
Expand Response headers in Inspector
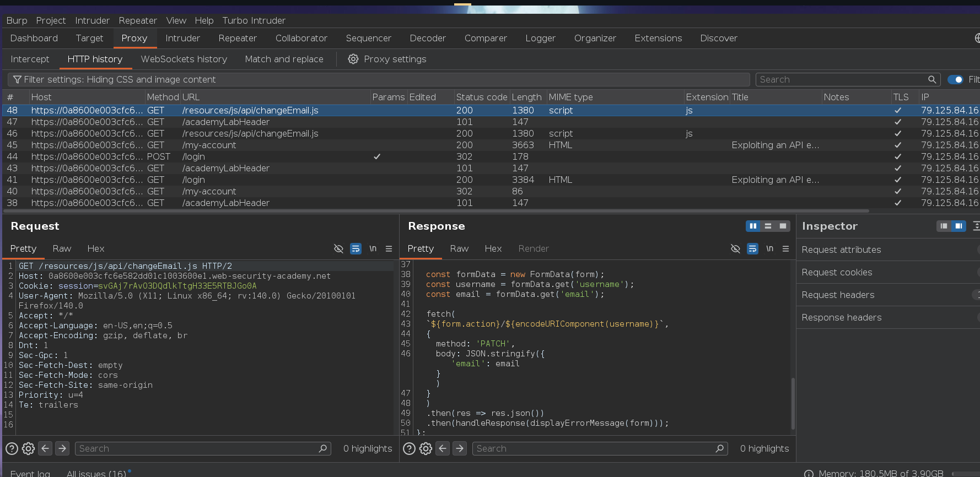[x=888, y=317]
